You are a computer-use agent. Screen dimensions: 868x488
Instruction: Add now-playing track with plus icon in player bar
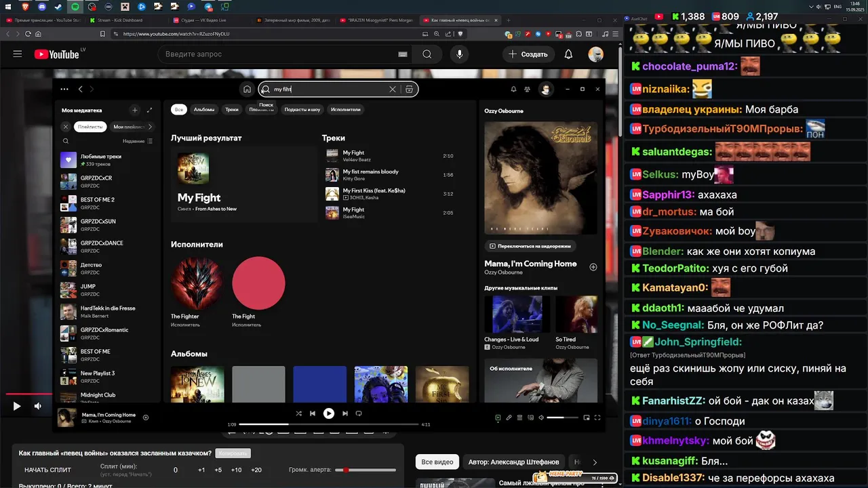146,418
